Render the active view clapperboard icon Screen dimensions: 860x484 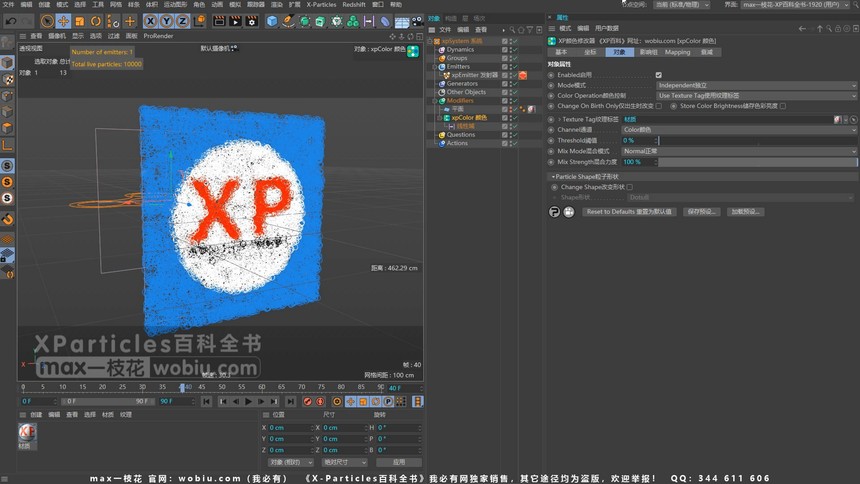click(219, 21)
